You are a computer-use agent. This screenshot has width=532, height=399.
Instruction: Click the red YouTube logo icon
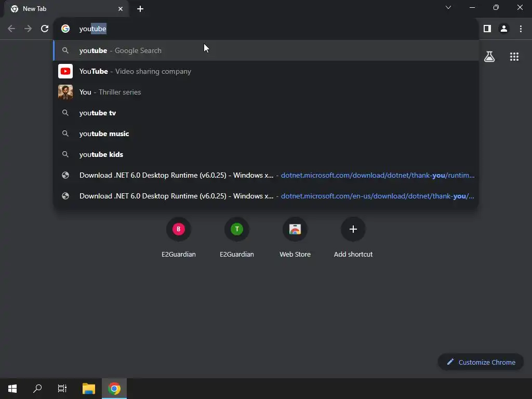[x=65, y=71]
